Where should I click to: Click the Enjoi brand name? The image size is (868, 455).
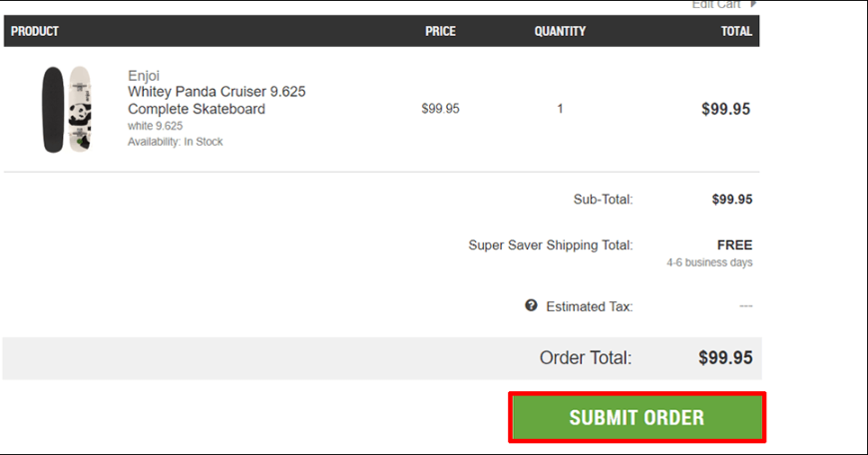144,76
